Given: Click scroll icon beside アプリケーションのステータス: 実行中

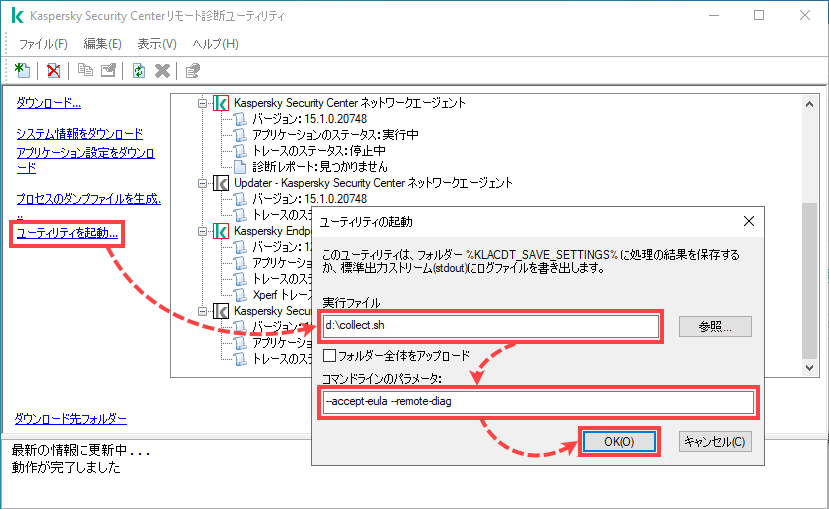Looking at the screenshot, I should tap(240, 135).
